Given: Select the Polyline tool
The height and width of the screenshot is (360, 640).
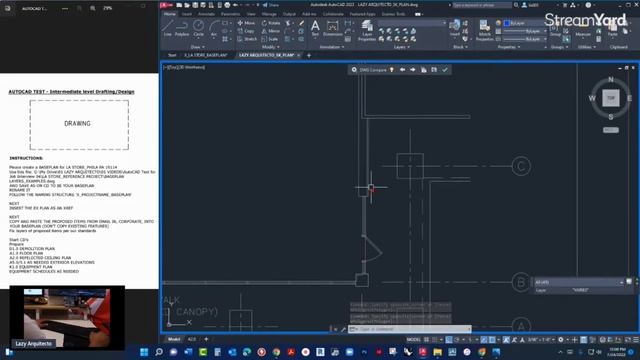Looking at the screenshot, I should 182,29.
